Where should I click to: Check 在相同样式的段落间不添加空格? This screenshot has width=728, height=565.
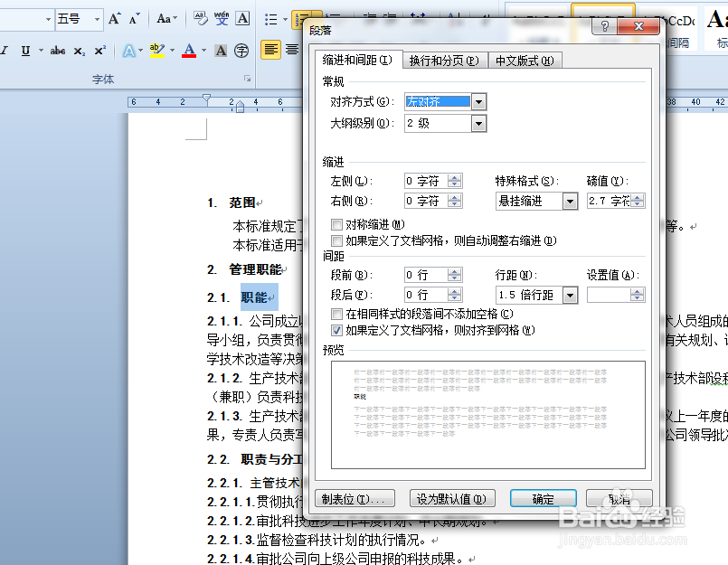click(336, 315)
